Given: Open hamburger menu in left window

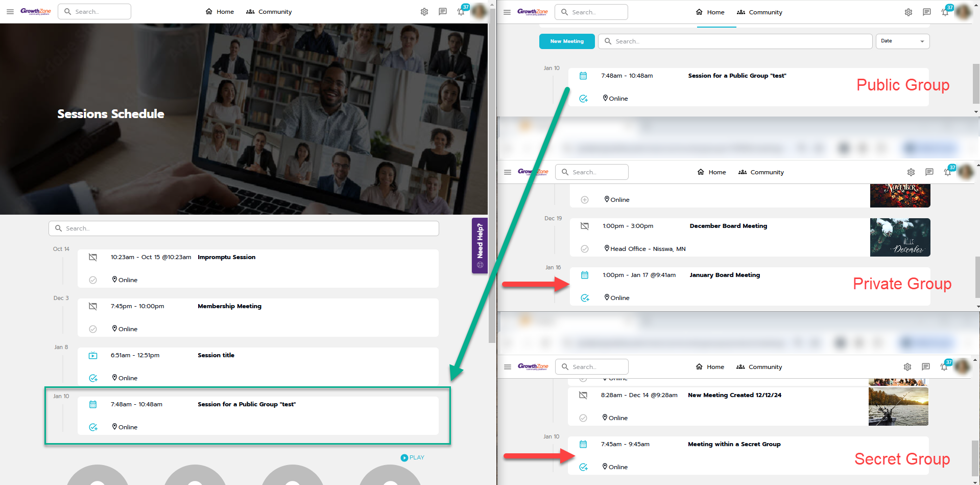Looking at the screenshot, I should pos(10,12).
